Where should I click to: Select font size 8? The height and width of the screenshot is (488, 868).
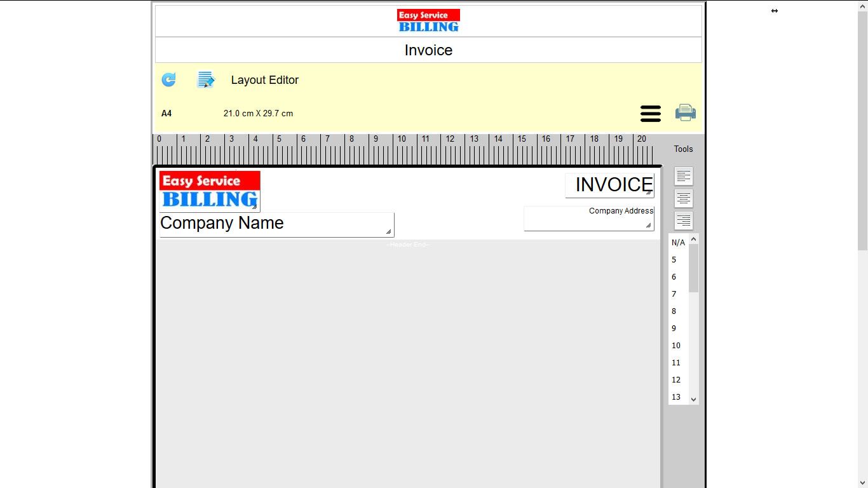tap(679, 311)
